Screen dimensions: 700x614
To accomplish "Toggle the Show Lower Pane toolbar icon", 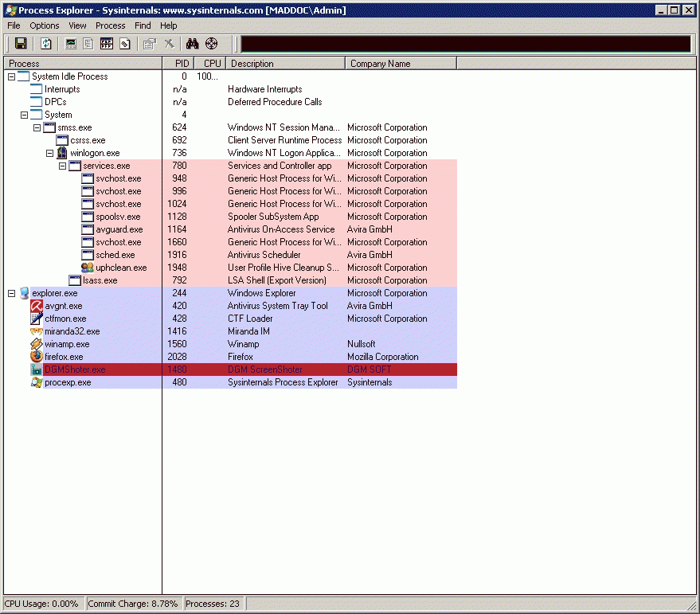I will (x=107, y=43).
